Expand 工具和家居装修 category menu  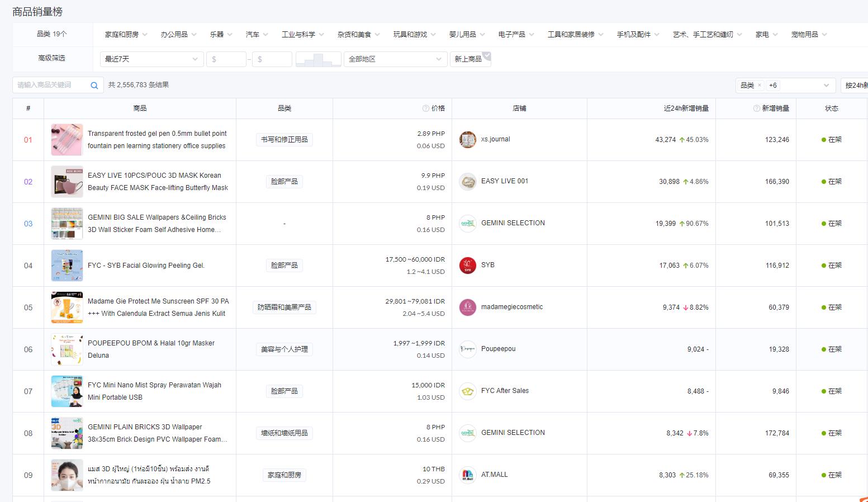(576, 35)
